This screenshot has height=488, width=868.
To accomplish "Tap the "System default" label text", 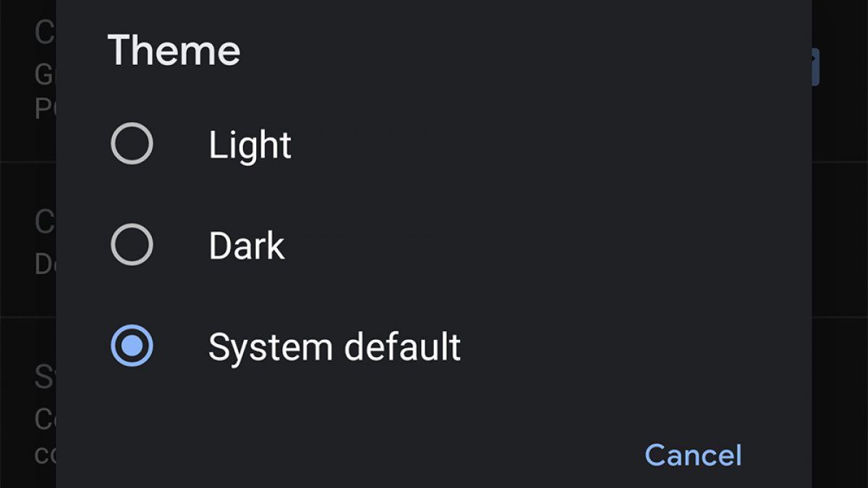I will [x=334, y=347].
